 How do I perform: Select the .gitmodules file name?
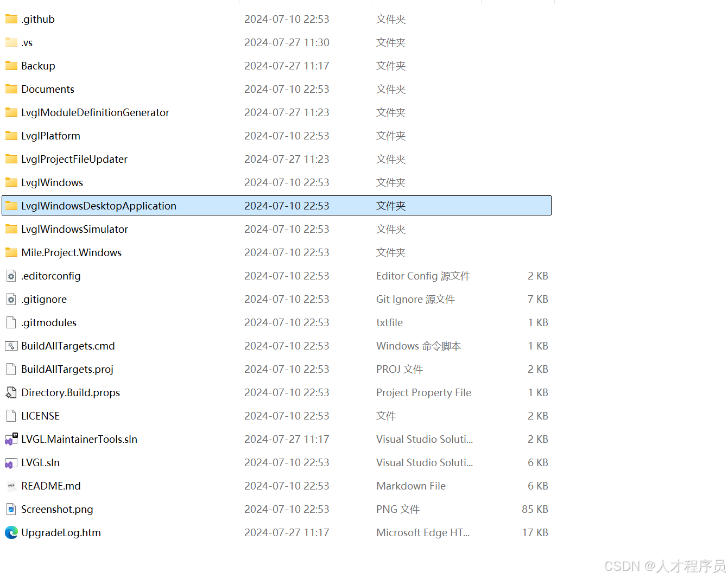coord(49,322)
